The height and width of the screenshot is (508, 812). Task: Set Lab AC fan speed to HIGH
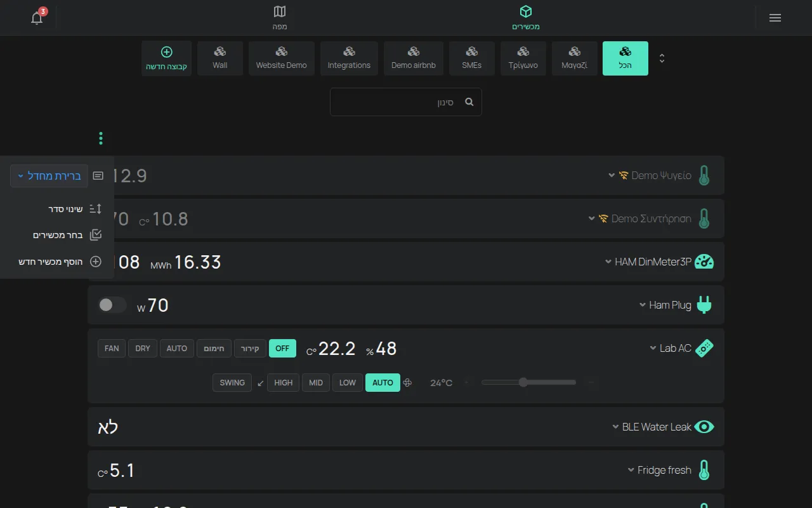pyautogui.click(x=284, y=383)
